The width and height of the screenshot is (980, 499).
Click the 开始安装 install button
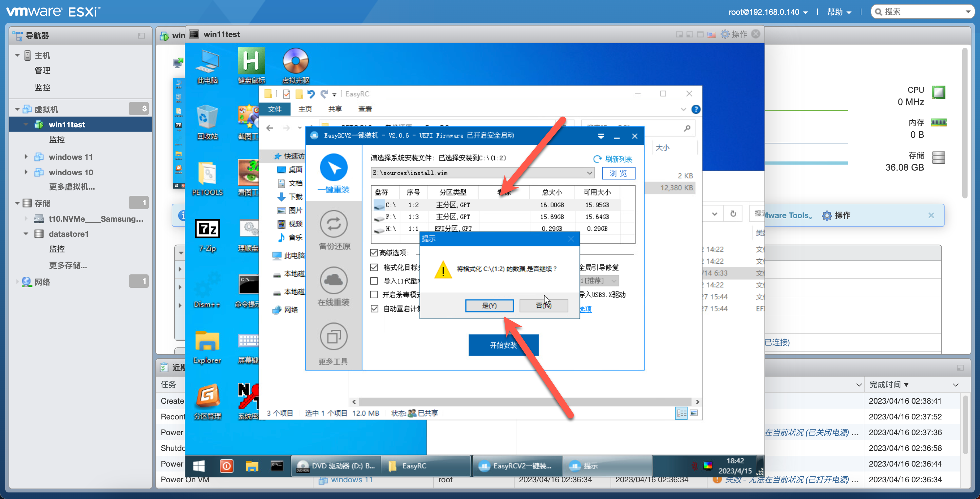click(503, 345)
